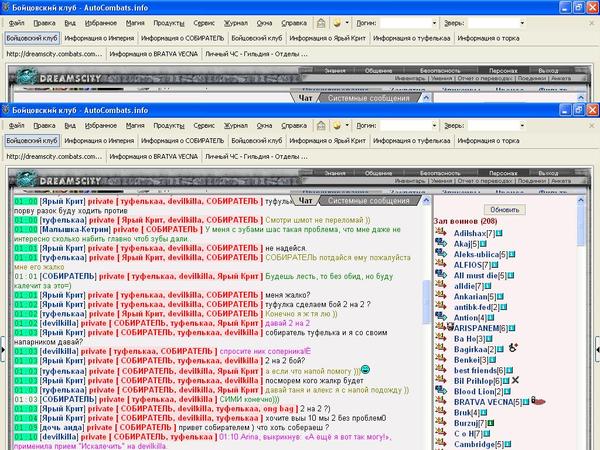The width and height of the screenshot is (600, 450).
Task: Click Зал воинов (208) heading
Action: pos(465,221)
